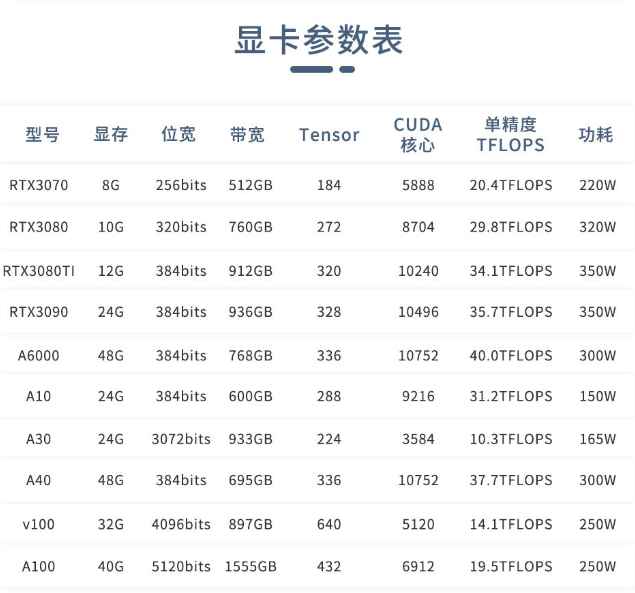Select the A30 model cell

pyautogui.click(x=39, y=439)
